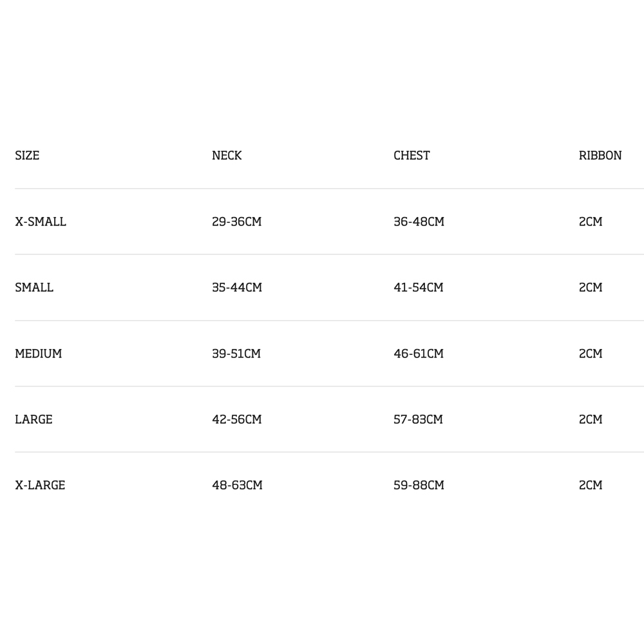Select the MEDIUM size label

tap(38, 353)
